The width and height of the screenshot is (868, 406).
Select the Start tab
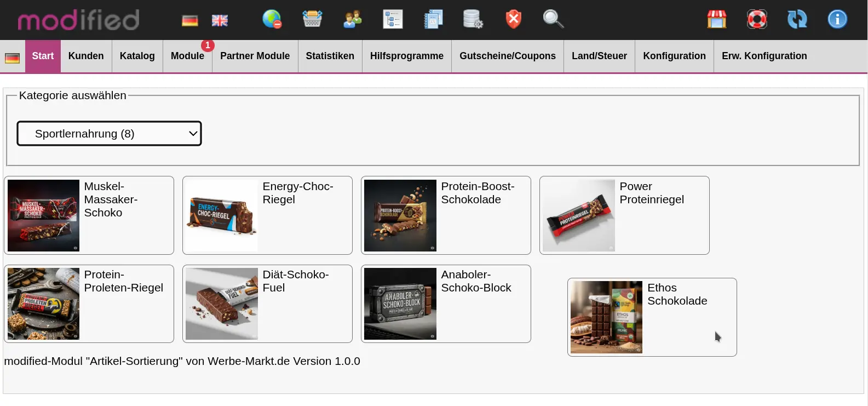pyautogui.click(x=43, y=56)
